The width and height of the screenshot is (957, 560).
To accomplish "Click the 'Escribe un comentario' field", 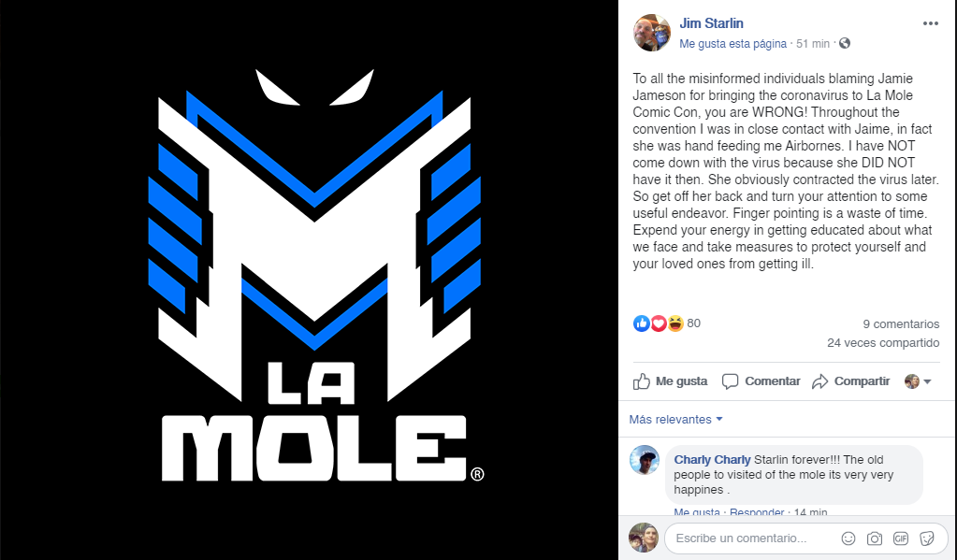I will (748, 538).
